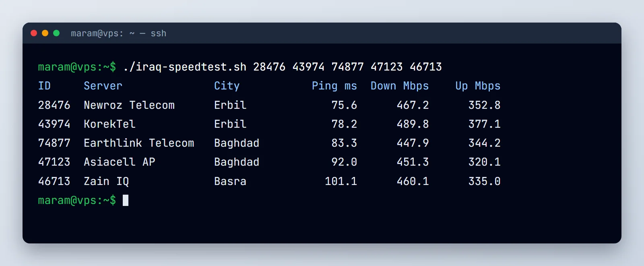Click the window title 'maram@vps: ~ — ssh'

coord(118,33)
